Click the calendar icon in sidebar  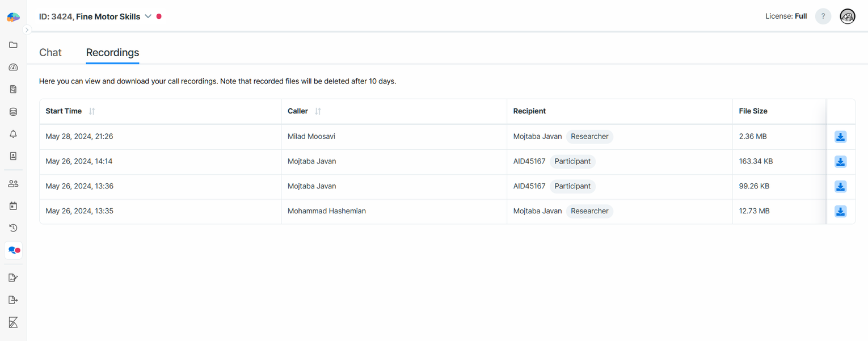pyautogui.click(x=13, y=206)
